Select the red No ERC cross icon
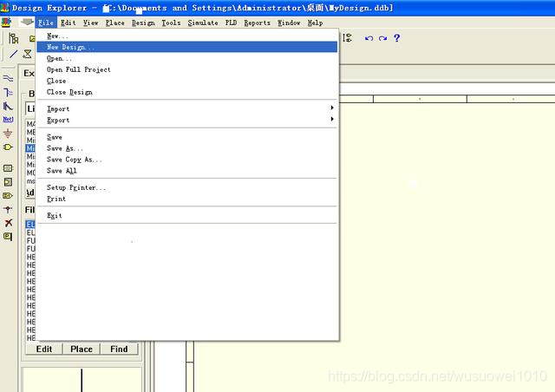Image resolution: width=555 pixels, height=392 pixels. [x=8, y=223]
